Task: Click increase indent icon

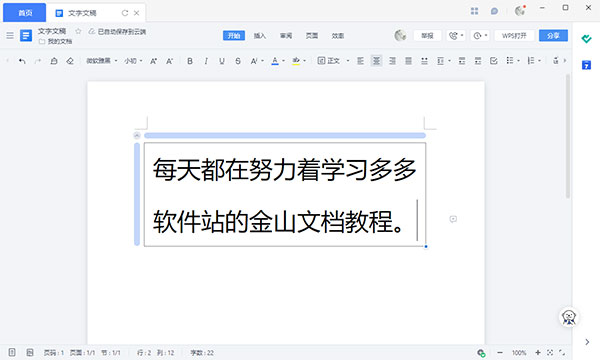Action: tap(478, 61)
